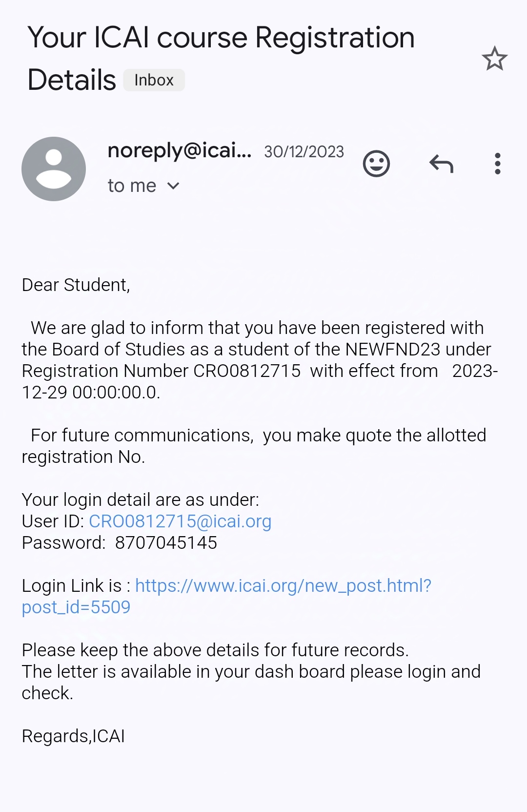Viewport: 527px width, 812px height.
Task: Tap the email subject heading
Action: coord(221,38)
